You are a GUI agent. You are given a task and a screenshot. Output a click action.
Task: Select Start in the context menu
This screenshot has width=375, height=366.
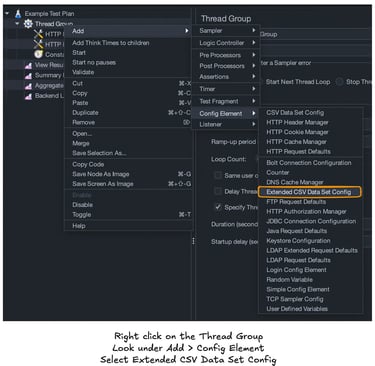coord(128,53)
